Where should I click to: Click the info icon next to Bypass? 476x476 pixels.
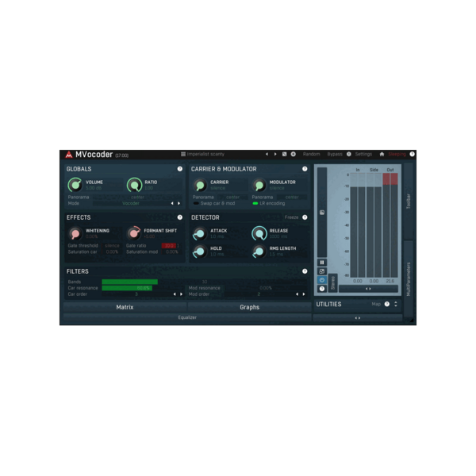click(349, 154)
